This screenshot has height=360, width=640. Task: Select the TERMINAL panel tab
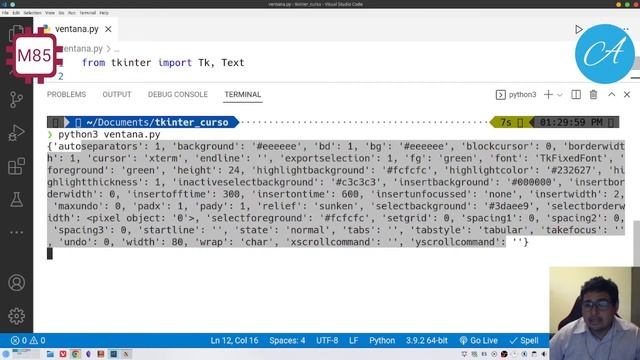(242, 95)
